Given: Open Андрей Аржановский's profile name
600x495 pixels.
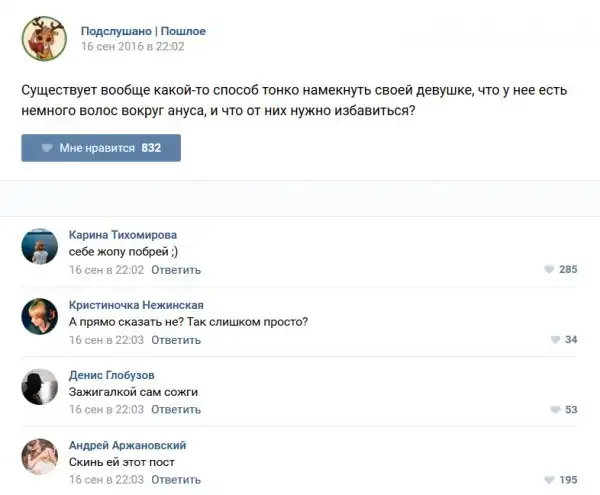Looking at the screenshot, I should pos(127,445).
